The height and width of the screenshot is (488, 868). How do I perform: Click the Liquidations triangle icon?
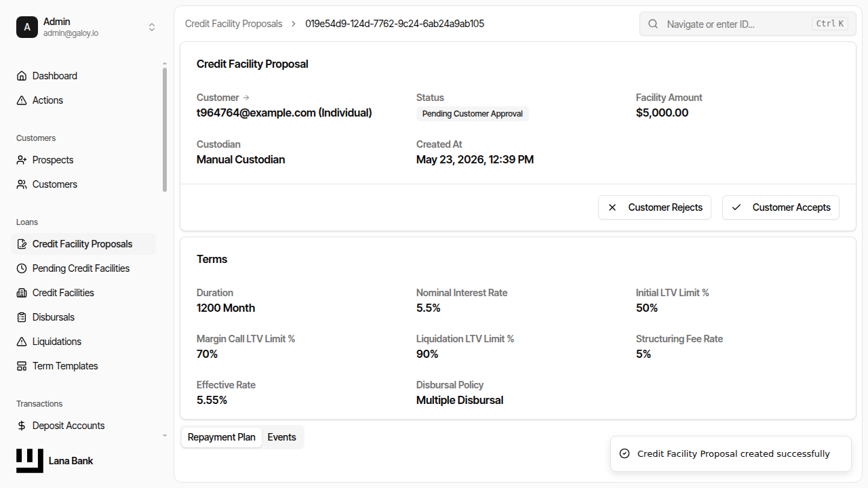[22, 342]
